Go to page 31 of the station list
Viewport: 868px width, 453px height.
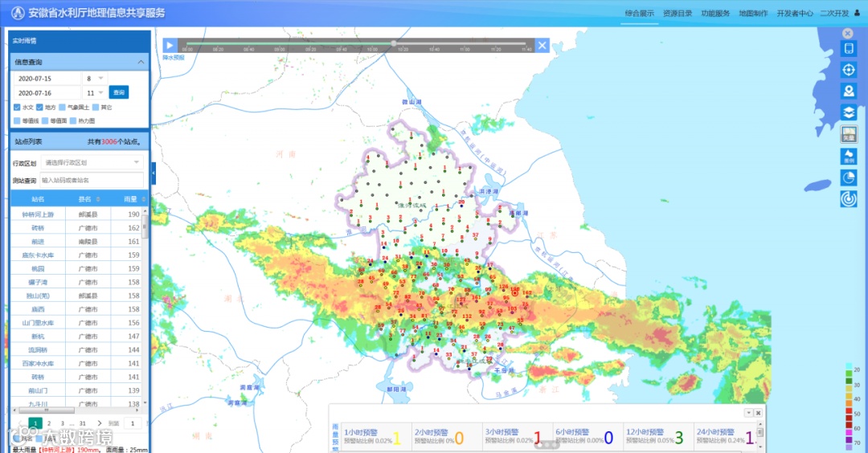coord(83,423)
